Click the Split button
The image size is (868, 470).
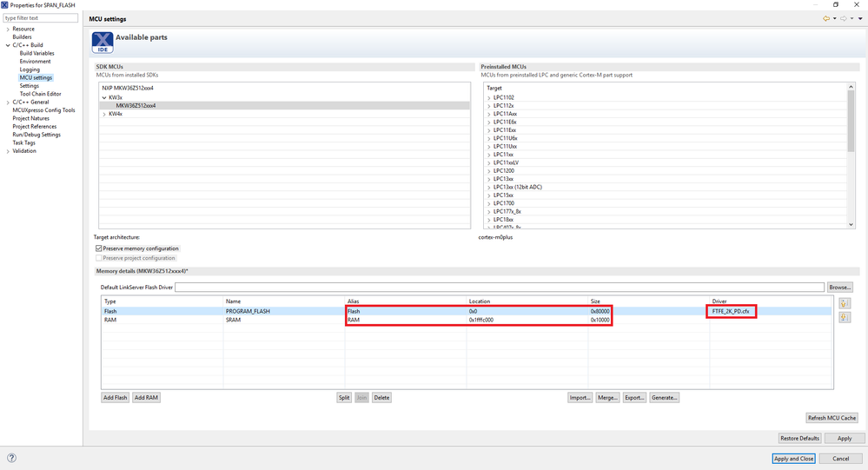(344, 398)
